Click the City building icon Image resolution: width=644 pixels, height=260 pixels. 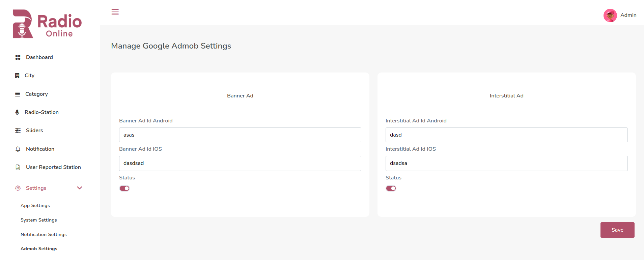17,76
